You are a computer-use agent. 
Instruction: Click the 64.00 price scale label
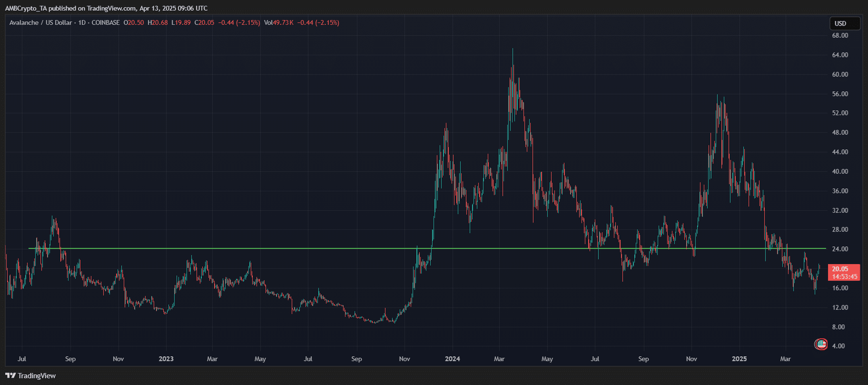(839, 55)
